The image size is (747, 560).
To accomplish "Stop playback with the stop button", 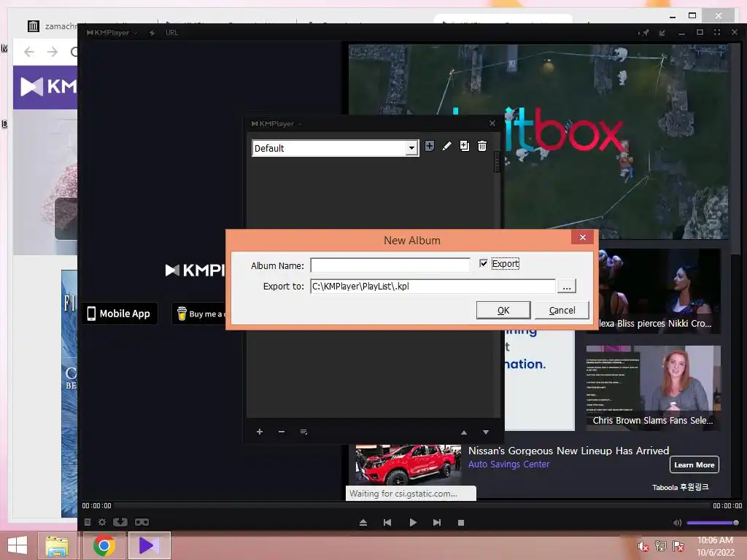I will tap(461, 523).
